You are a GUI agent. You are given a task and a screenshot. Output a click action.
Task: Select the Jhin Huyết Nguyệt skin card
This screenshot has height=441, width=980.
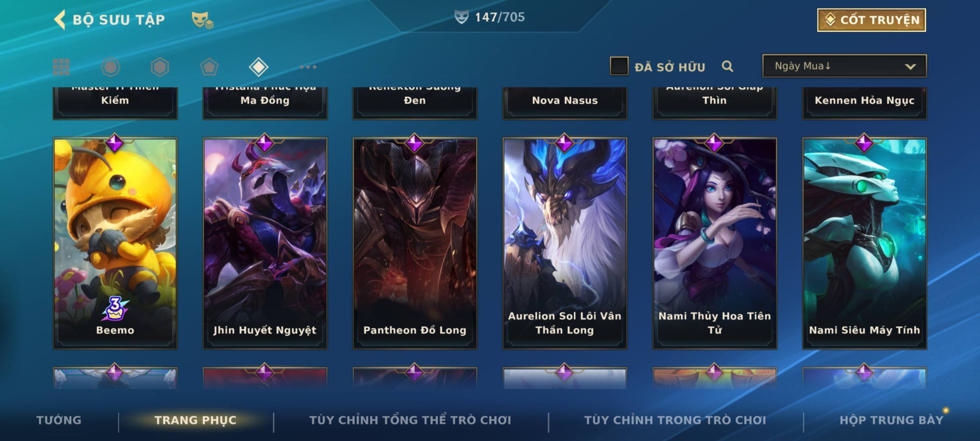click(x=265, y=243)
